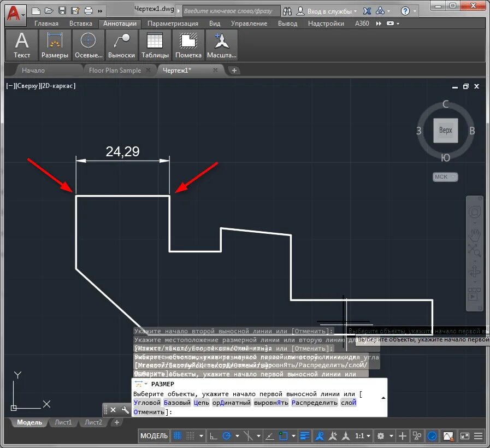Screen dimensions: 490x448
Task: Toggle object snap in status bar
Action: coord(283,436)
